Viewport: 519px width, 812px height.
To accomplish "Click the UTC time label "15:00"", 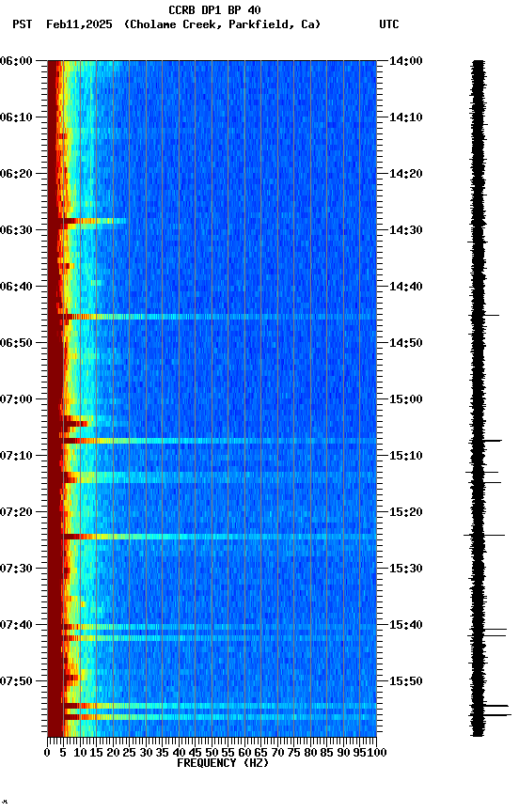I will [x=406, y=399].
